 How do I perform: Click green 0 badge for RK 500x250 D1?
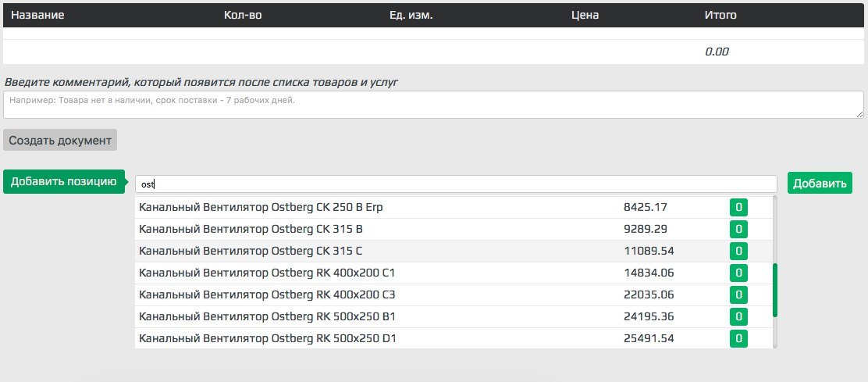[738, 338]
